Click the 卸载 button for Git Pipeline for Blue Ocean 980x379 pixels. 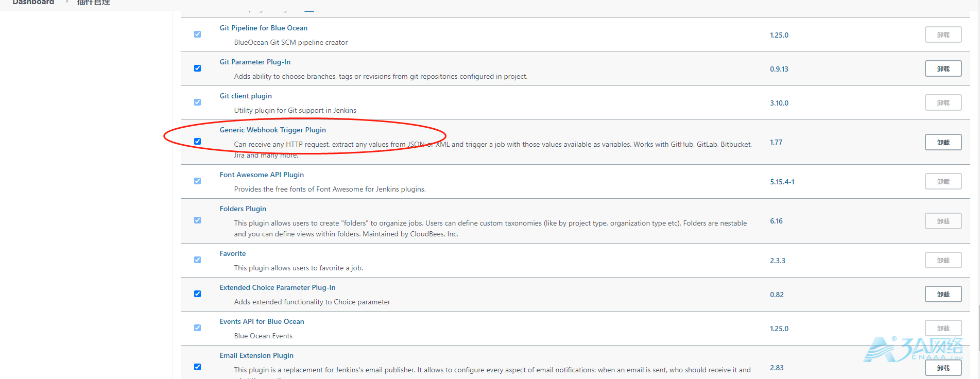click(x=943, y=35)
